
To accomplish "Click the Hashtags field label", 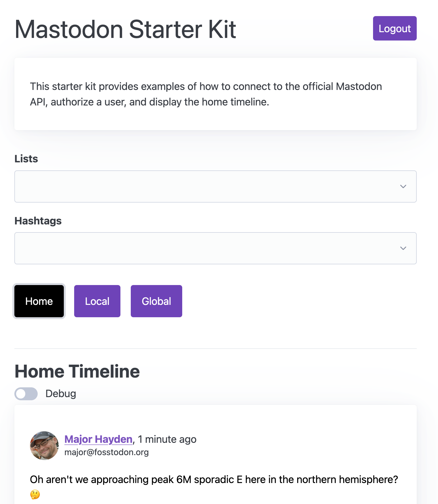I will (x=38, y=221).
